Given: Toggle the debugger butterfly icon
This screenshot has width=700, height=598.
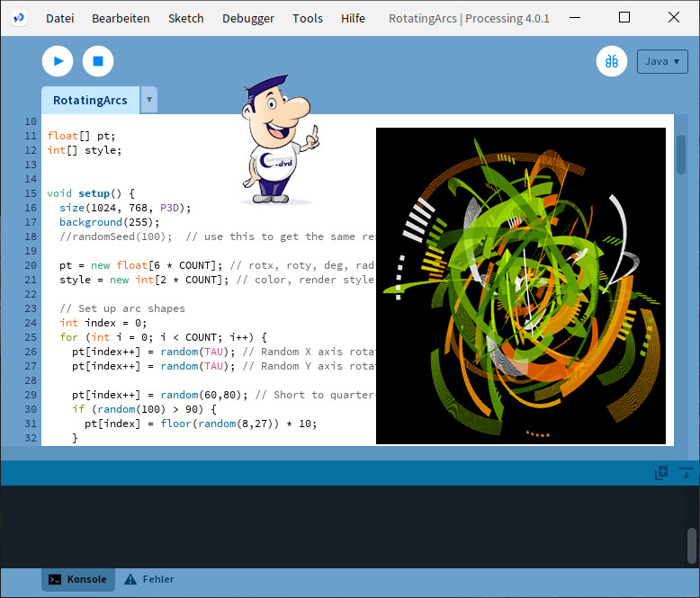Looking at the screenshot, I should [612, 61].
